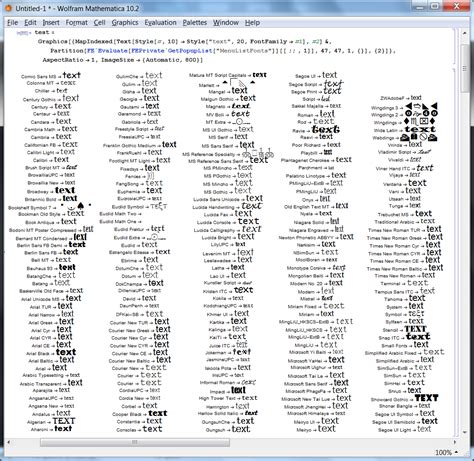
Task: Open the 100% zoom magnification dropdown
Action: (x=447, y=452)
